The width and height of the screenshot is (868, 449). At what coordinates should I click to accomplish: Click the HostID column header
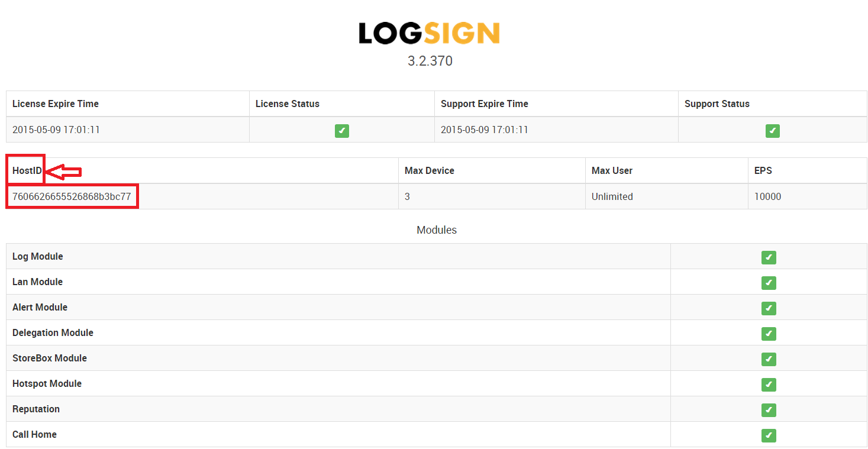(27, 170)
